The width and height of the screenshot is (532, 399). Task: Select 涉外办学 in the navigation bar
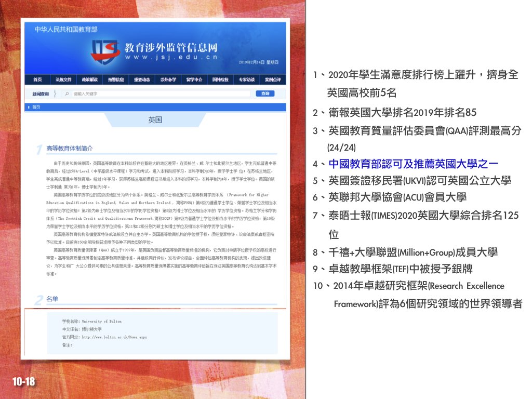(168, 79)
